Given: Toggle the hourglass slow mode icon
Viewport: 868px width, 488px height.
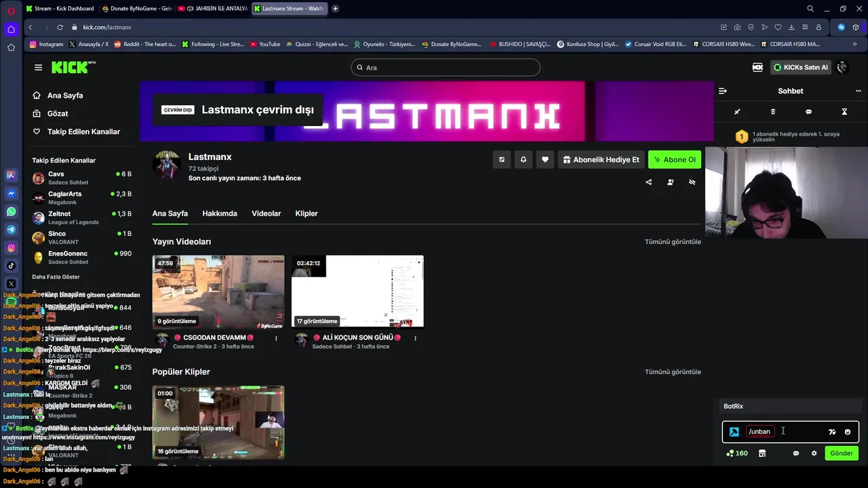Looking at the screenshot, I should [x=844, y=112].
